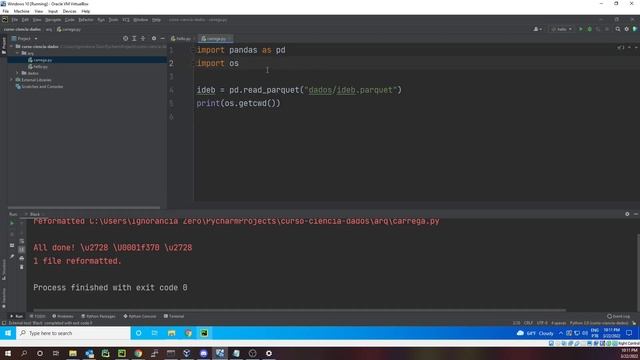Collapse the curso-ciencia-dados root folder
The height and width of the screenshot is (360, 640).
tap(11, 47)
